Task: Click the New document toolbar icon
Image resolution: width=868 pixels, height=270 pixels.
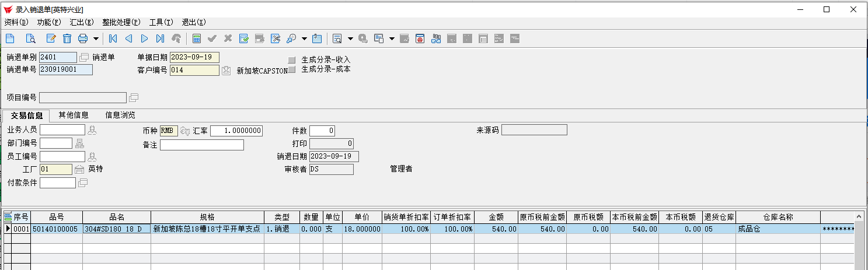Action: tap(10, 38)
